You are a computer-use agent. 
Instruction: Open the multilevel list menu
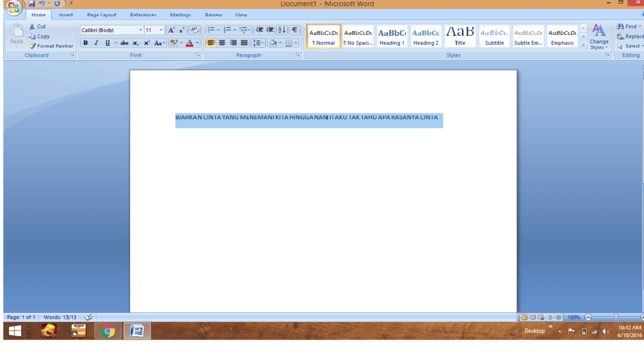coord(245,30)
